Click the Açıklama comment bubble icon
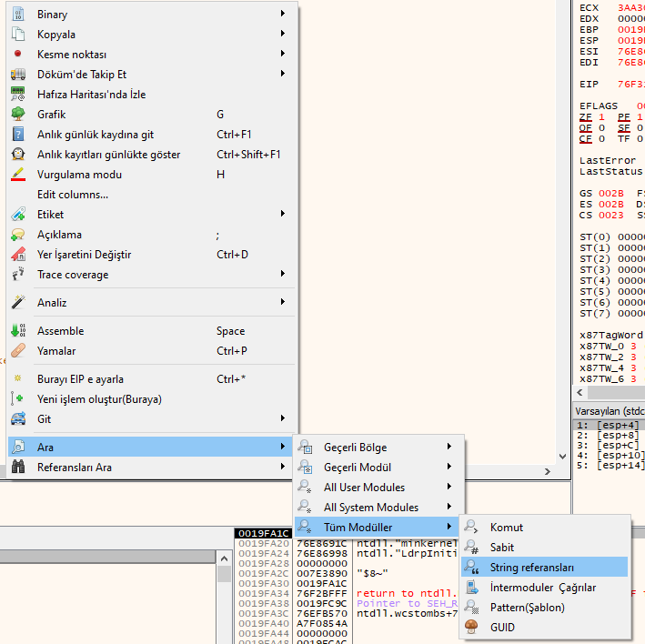645x644 pixels. pos(18,235)
